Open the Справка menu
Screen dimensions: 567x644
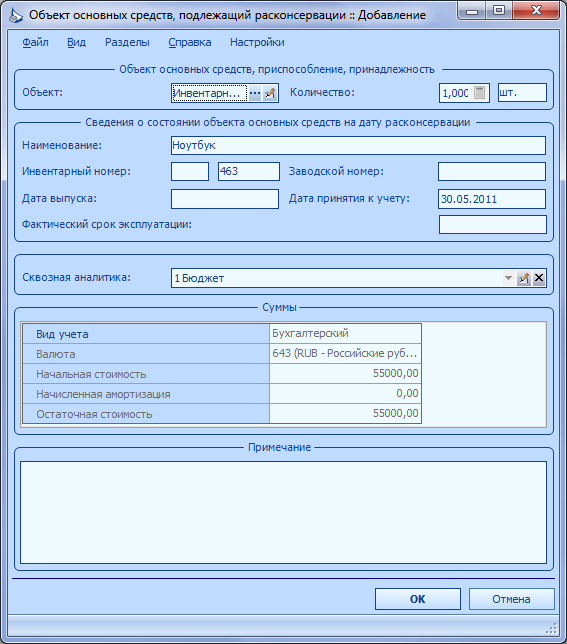pyautogui.click(x=190, y=42)
